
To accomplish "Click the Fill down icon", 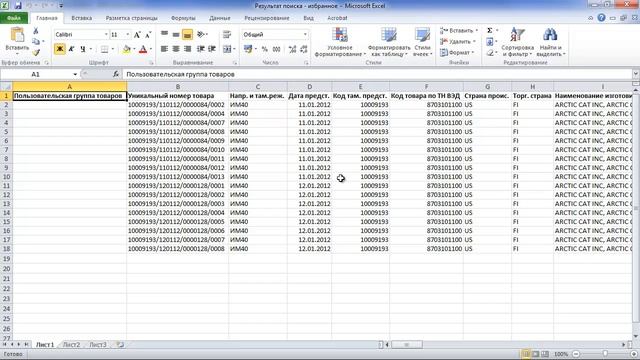I will pos(490,42).
